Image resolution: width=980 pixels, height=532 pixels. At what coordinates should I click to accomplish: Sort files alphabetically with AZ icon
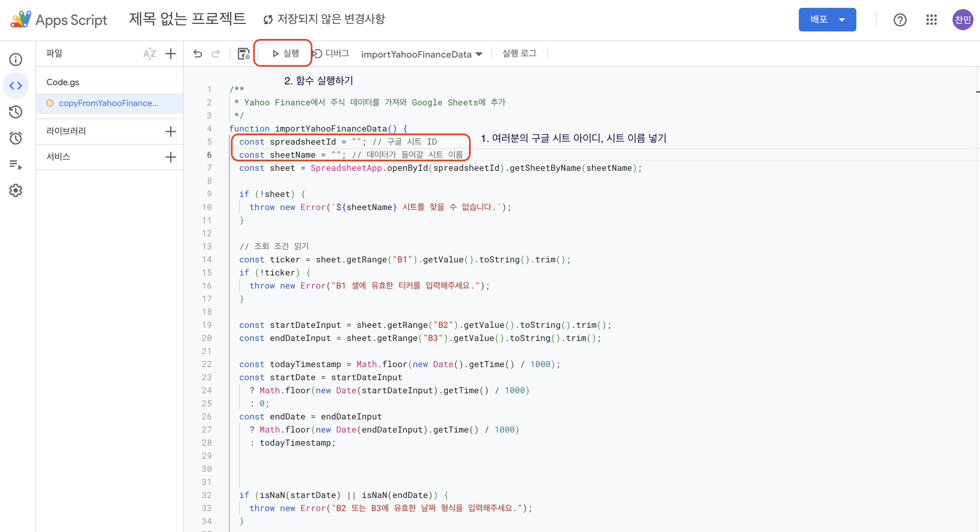[149, 54]
